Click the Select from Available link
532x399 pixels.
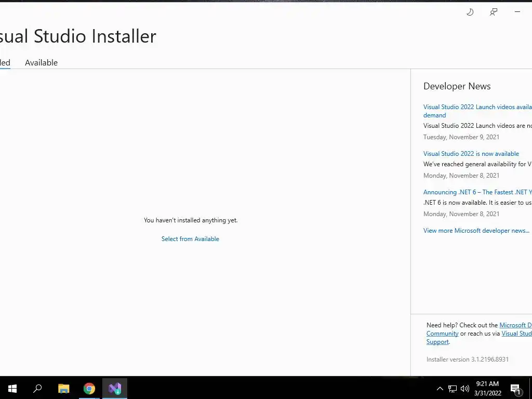click(190, 239)
